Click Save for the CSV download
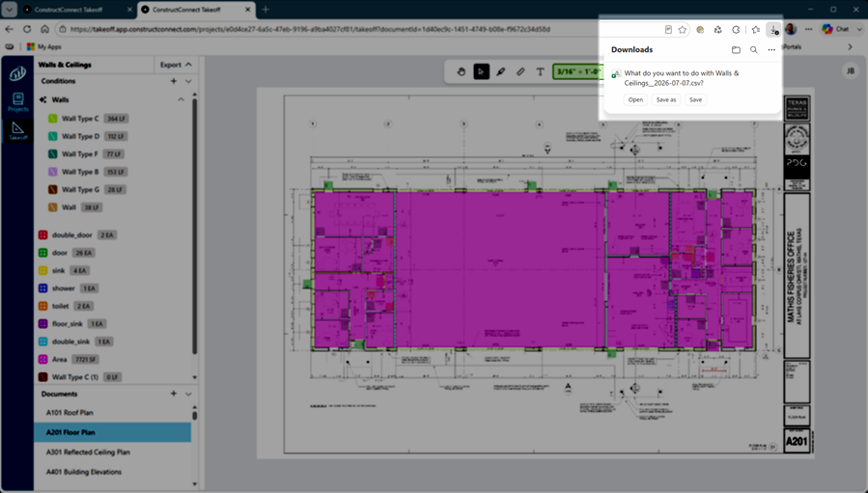 point(696,99)
